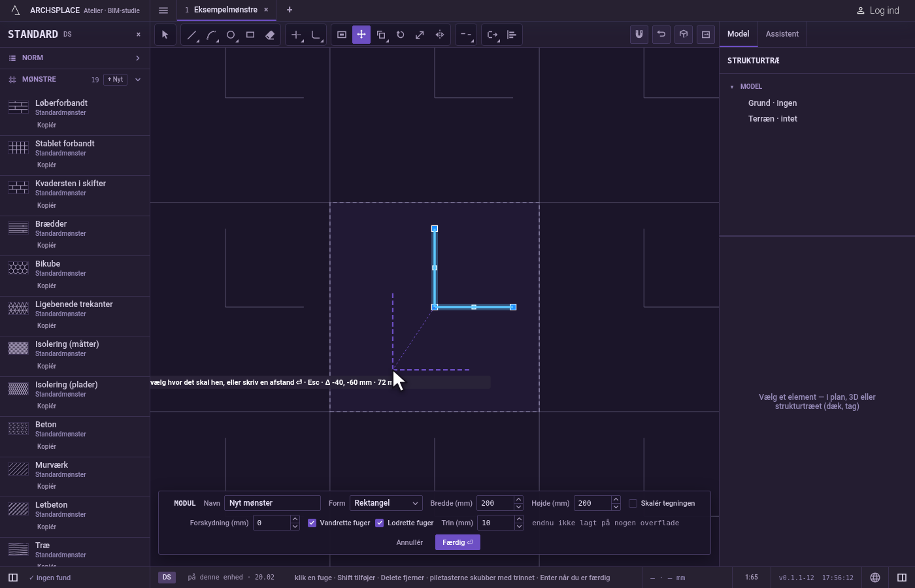Activate the rectangle drawing tool
Viewport: 915px width, 588px height.
pos(250,35)
